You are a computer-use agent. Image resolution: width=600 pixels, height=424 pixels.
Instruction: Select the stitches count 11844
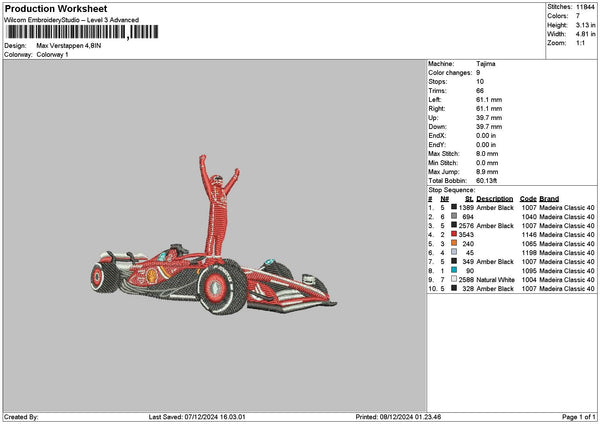(x=585, y=7)
